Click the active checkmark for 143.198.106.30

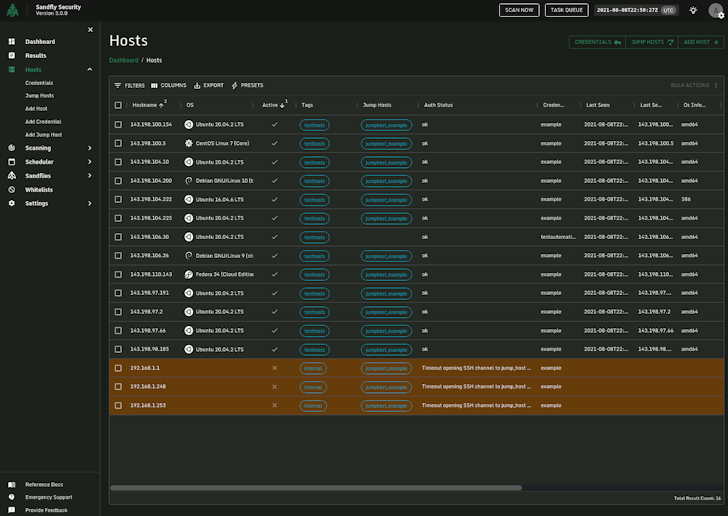tap(274, 237)
